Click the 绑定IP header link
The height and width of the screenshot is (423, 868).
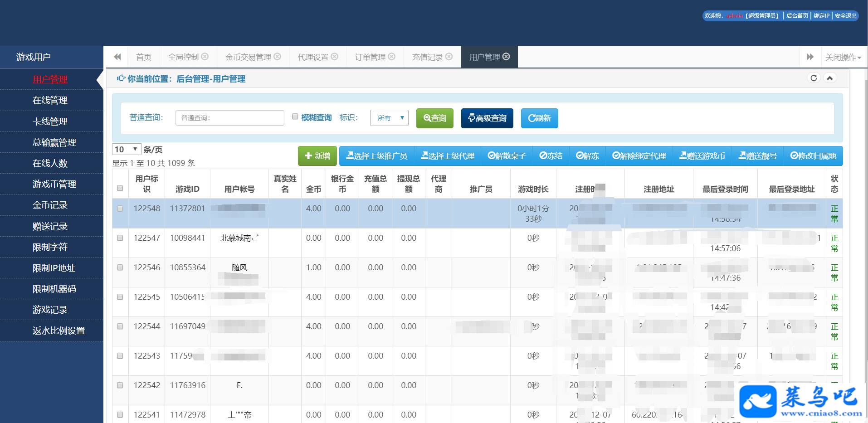pos(821,16)
